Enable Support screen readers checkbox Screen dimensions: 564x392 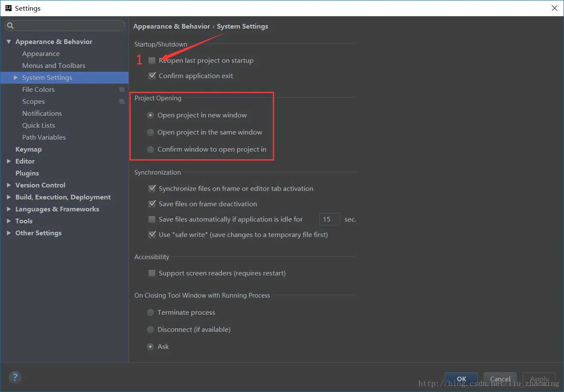[x=152, y=273]
